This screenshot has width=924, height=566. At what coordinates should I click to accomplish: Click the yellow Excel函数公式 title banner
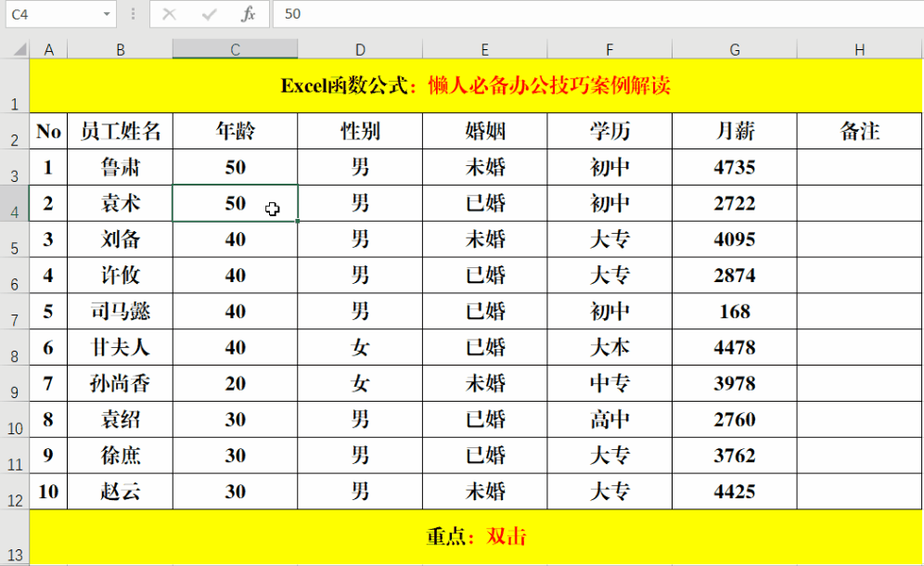click(x=477, y=85)
